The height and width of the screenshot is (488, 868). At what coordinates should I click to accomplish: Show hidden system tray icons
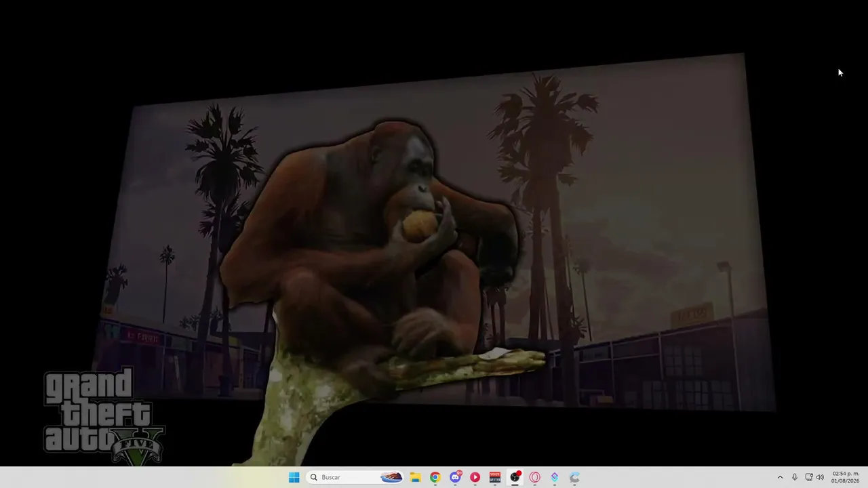coord(780,477)
